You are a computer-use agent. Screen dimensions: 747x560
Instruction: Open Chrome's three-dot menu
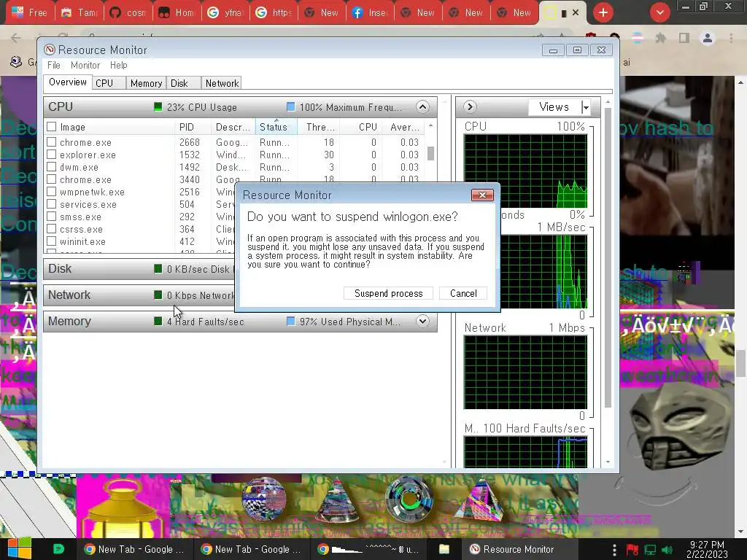731,38
